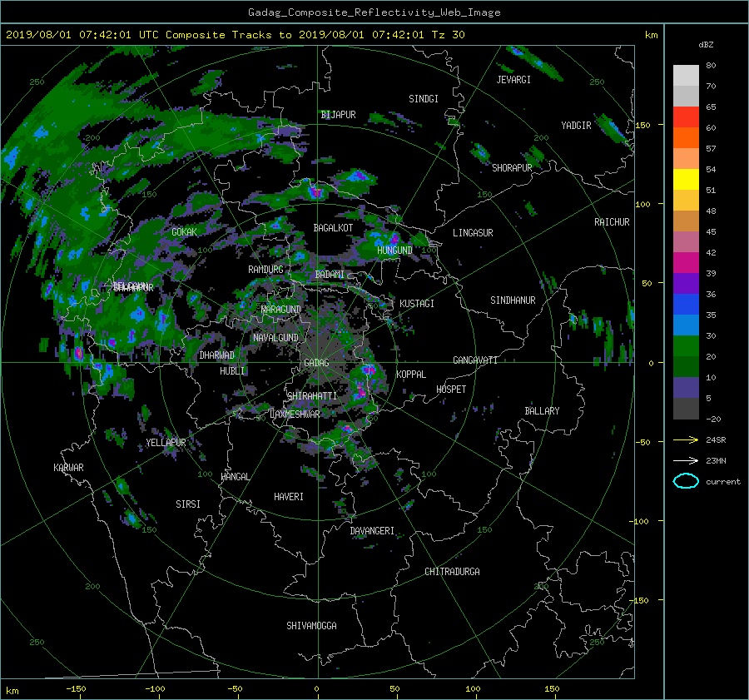The width and height of the screenshot is (749, 700).
Task: Click the CHITRADURGA city label
Action: point(453,572)
